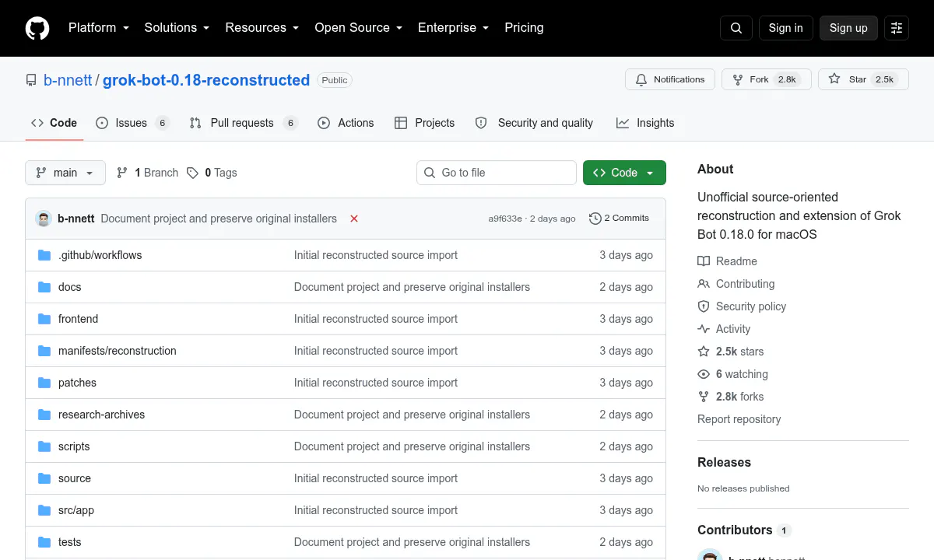Open the Report repository link
Screen dimensions: 934x560
pos(739,419)
